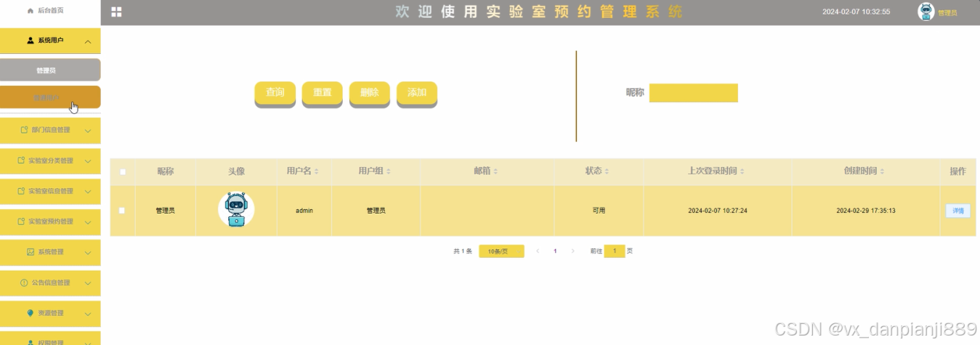The height and width of the screenshot is (345, 980).
Task: Click the 头像 column header
Action: (x=236, y=171)
